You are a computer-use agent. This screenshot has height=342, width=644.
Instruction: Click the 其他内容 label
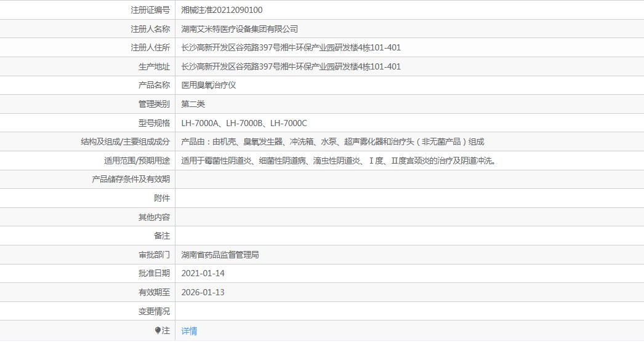(x=154, y=217)
